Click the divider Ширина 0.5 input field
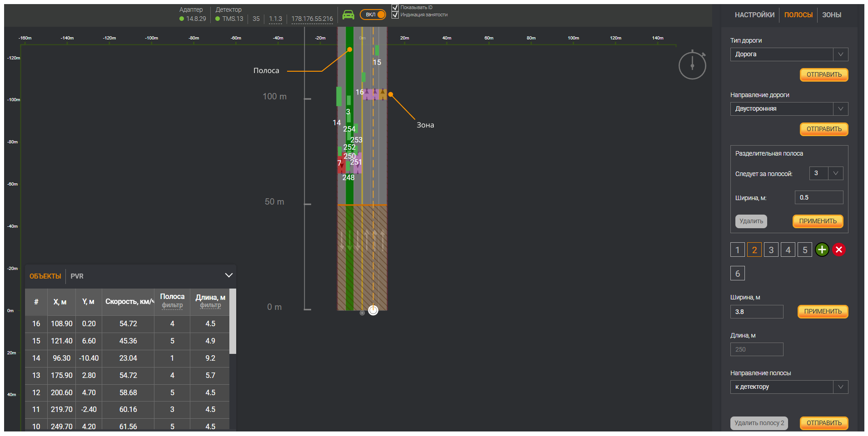The width and height of the screenshot is (868, 436). pos(819,197)
